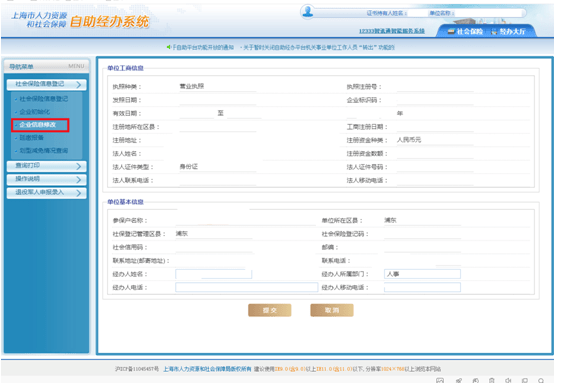Open the 12333智能通智能服务系统 link
566x383 pixels.
coord(392,31)
